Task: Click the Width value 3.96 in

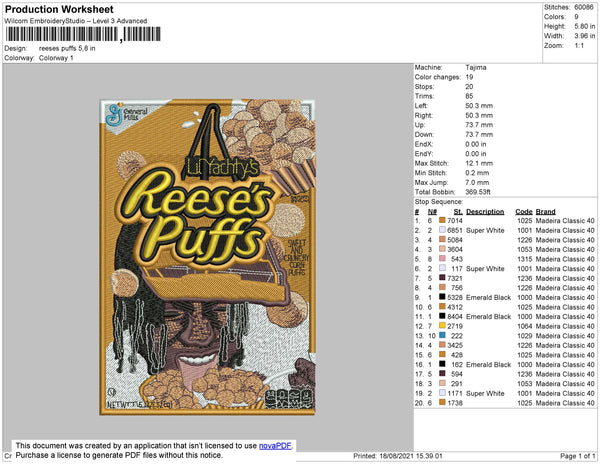Action: pos(584,36)
